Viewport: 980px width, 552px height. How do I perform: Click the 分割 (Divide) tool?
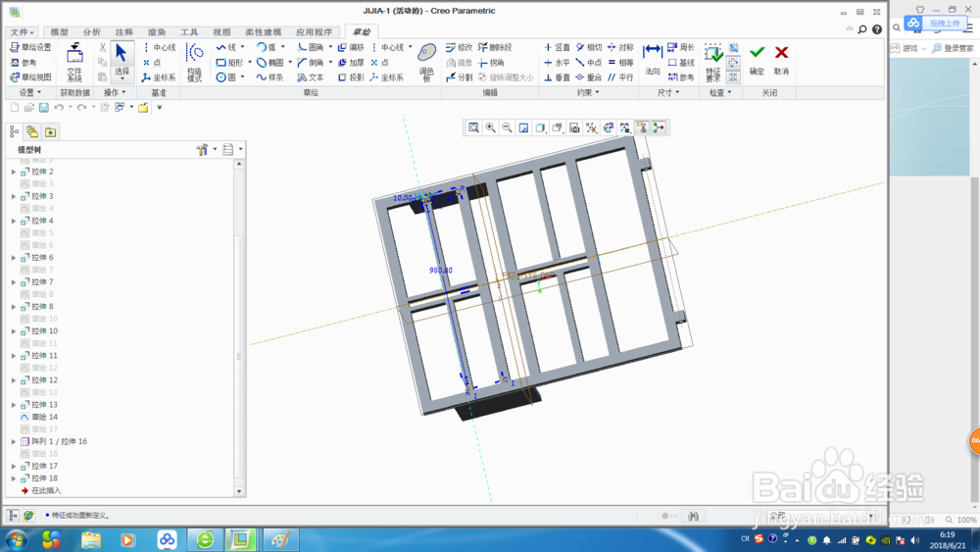[x=460, y=77]
